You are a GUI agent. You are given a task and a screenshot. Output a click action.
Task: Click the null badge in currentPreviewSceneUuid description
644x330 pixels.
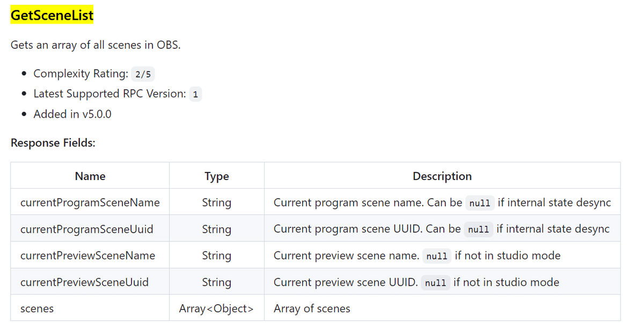435,283
